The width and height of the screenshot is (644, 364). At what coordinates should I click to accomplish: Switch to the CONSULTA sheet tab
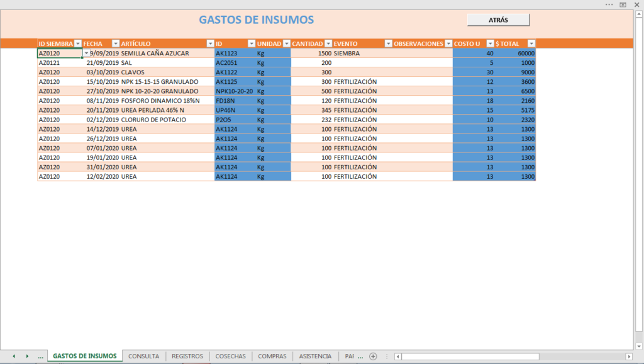pyautogui.click(x=143, y=356)
